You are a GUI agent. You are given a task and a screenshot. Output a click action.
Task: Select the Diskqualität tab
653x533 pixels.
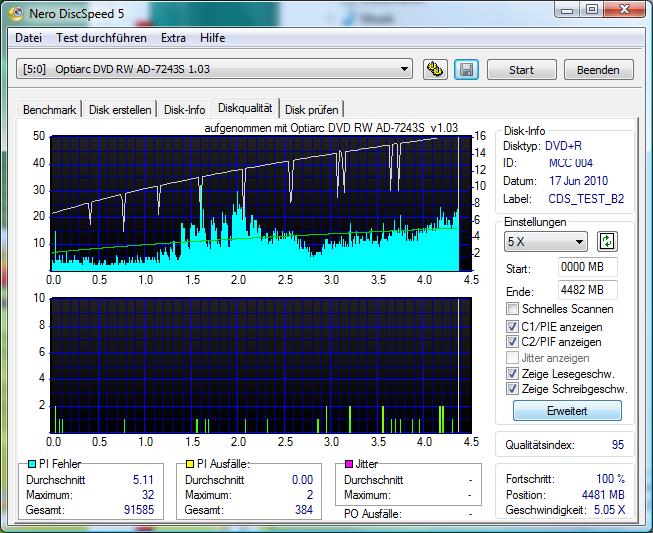tap(245, 108)
